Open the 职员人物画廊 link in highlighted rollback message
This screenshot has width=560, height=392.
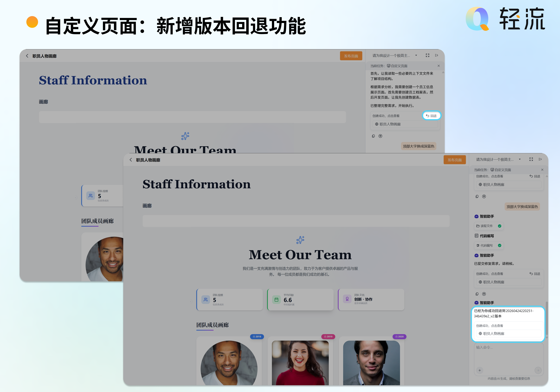click(x=509, y=333)
